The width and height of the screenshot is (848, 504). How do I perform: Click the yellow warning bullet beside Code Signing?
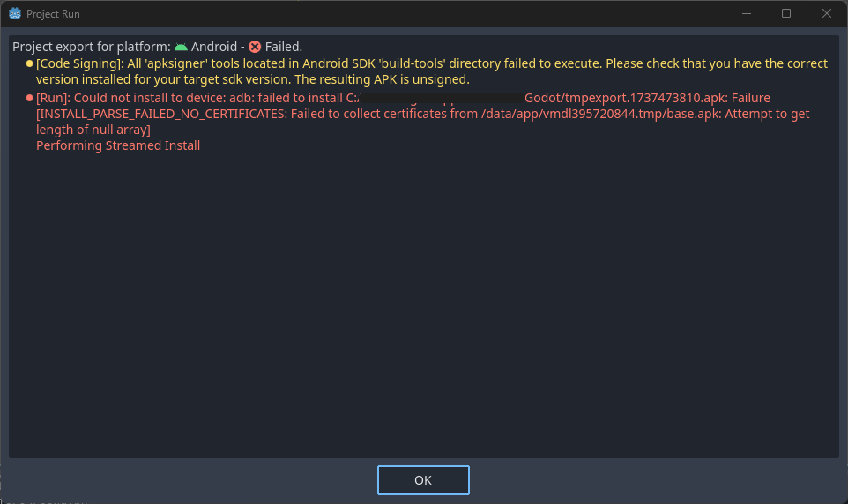coord(30,63)
